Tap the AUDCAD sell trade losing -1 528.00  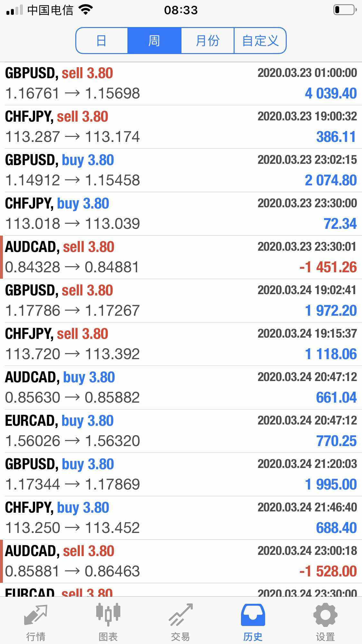[x=181, y=561]
